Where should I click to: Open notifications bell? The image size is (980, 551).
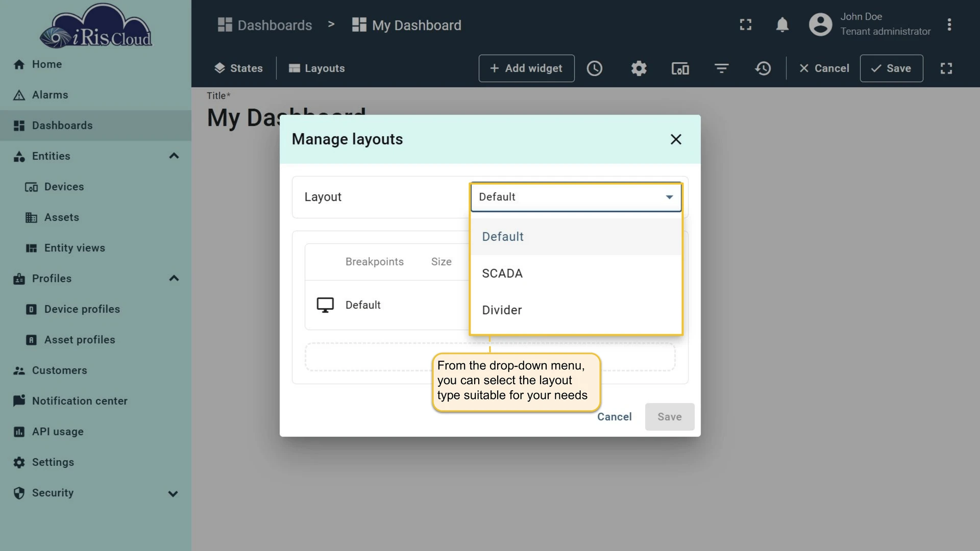pyautogui.click(x=782, y=24)
